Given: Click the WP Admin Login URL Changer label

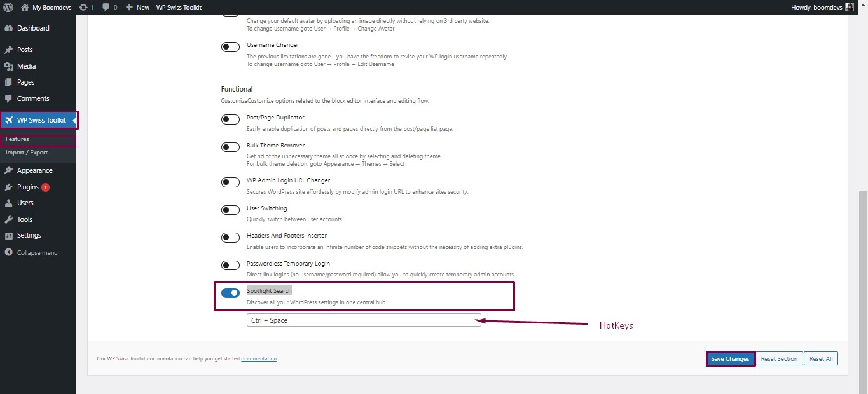Looking at the screenshot, I should [288, 180].
